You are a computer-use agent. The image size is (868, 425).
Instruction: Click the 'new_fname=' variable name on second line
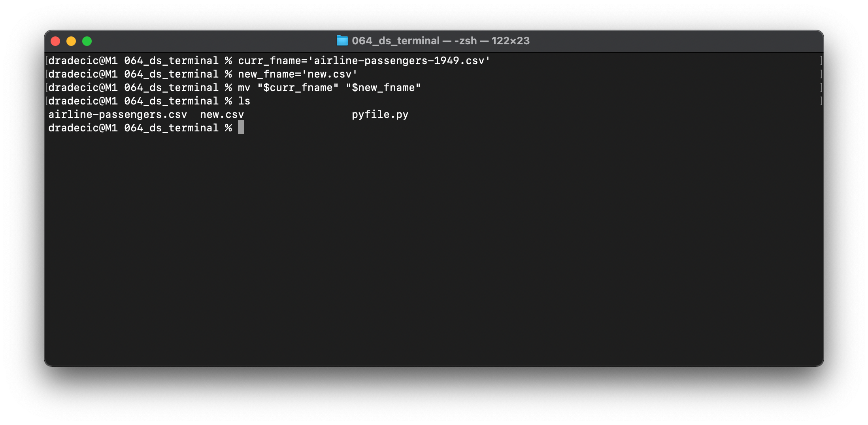coord(269,74)
